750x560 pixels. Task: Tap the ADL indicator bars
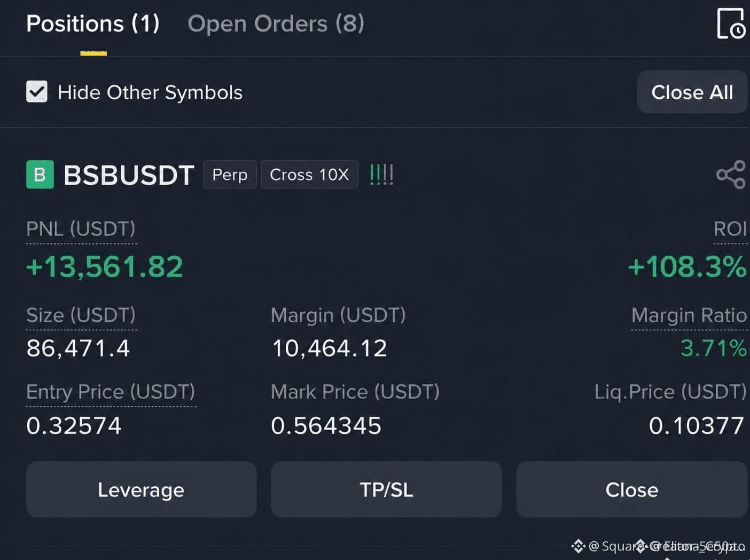381,175
